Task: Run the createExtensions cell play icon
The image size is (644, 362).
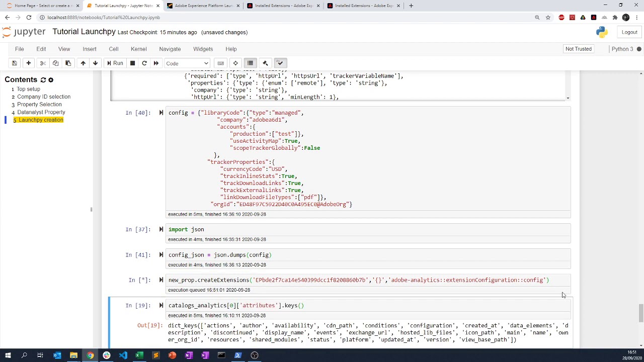Action: [x=161, y=280]
